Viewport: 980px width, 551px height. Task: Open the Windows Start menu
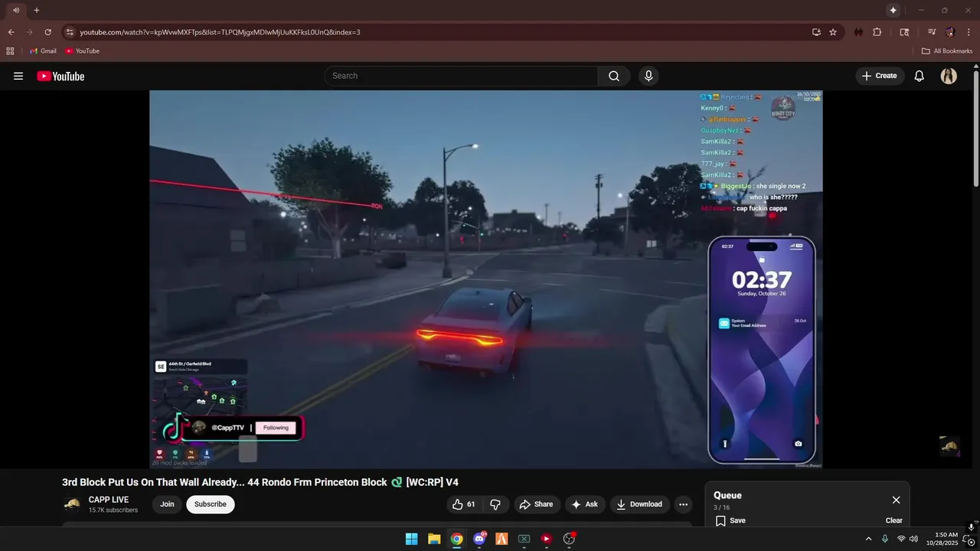[411, 539]
